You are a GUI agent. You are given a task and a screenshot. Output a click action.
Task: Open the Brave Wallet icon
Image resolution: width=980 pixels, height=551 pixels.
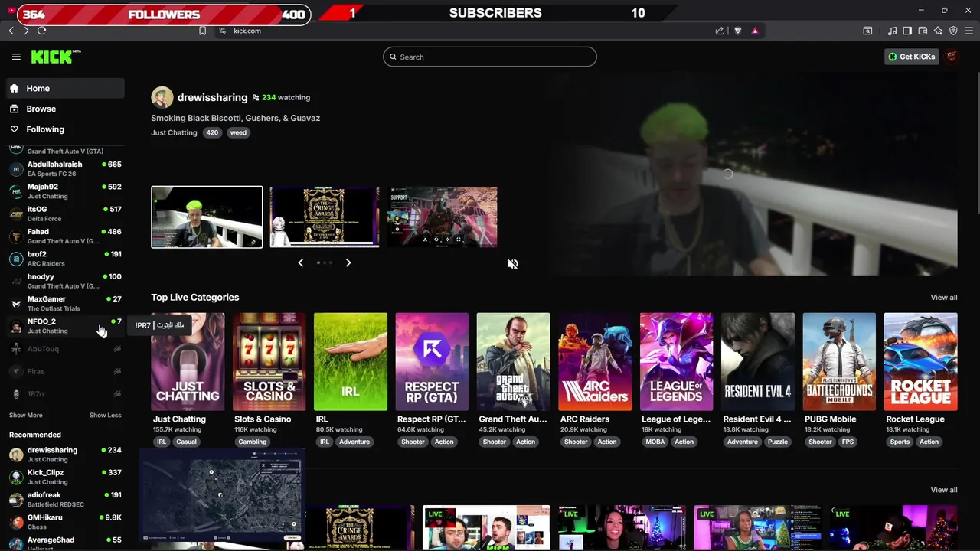coord(923,31)
